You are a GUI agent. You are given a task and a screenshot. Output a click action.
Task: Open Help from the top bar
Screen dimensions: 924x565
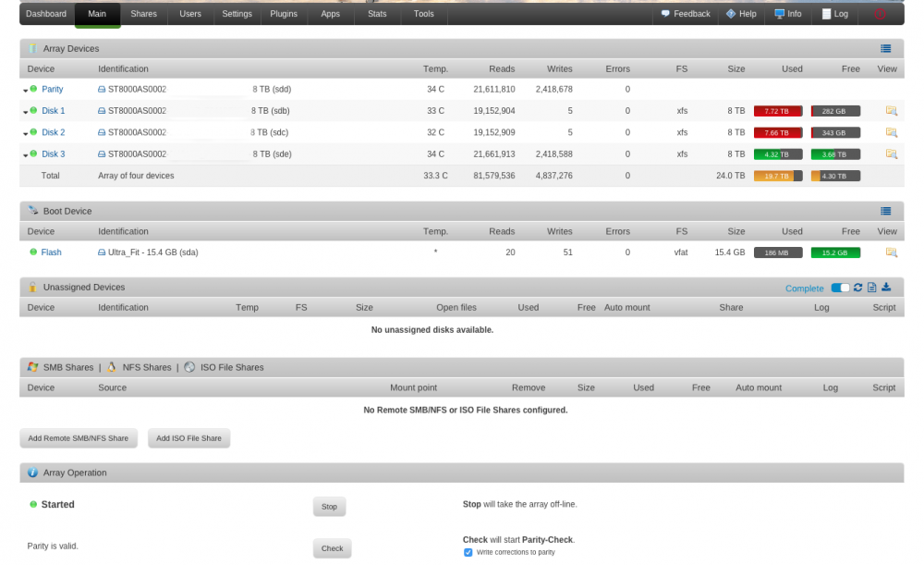click(741, 14)
